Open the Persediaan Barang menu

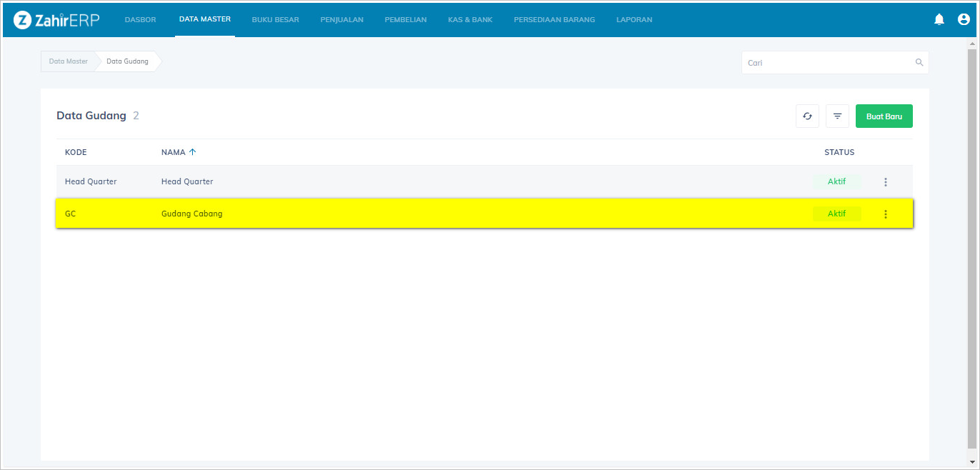[x=554, y=20]
